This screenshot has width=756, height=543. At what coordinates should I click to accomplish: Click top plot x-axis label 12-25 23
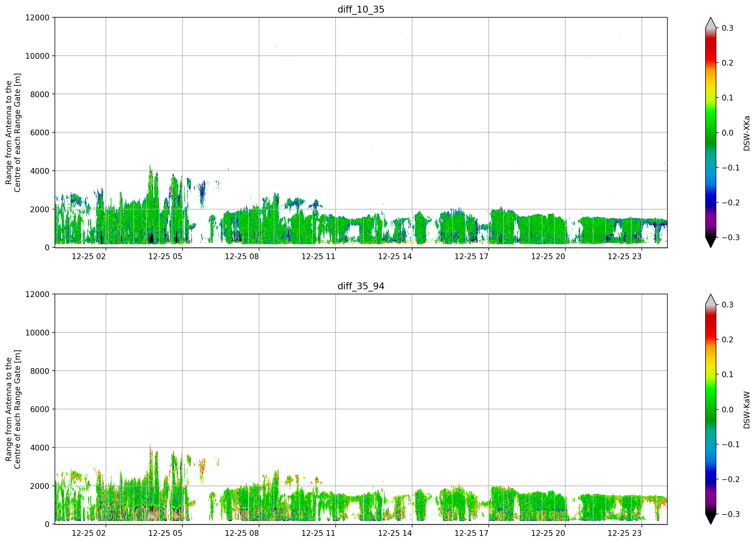click(x=625, y=256)
